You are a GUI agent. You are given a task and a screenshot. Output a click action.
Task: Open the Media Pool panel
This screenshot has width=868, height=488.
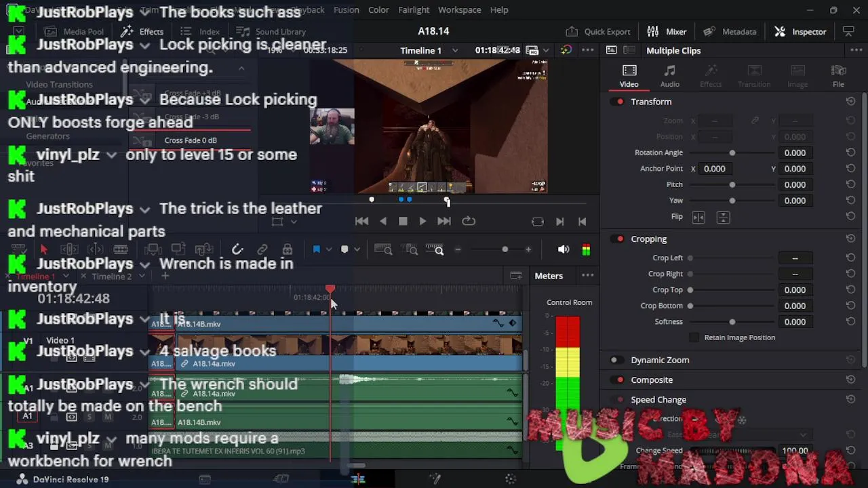pos(74,32)
